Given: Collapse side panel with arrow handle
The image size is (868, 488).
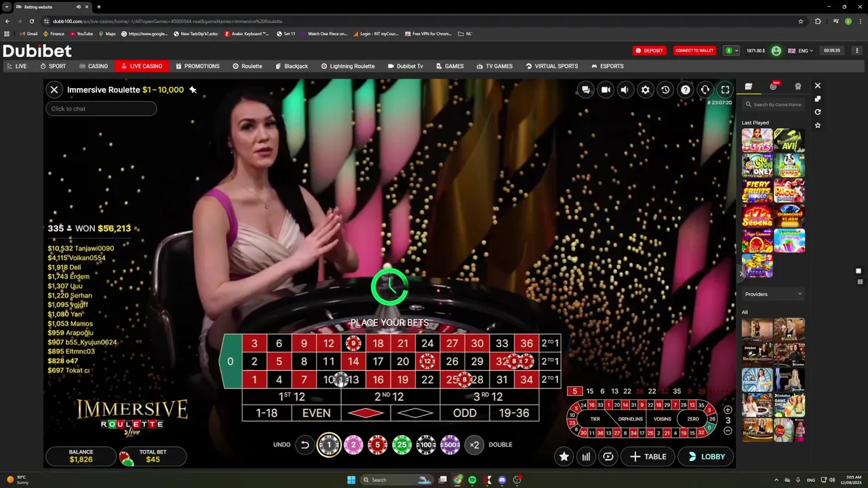Looking at the screenshot, I should coord(741,272).
